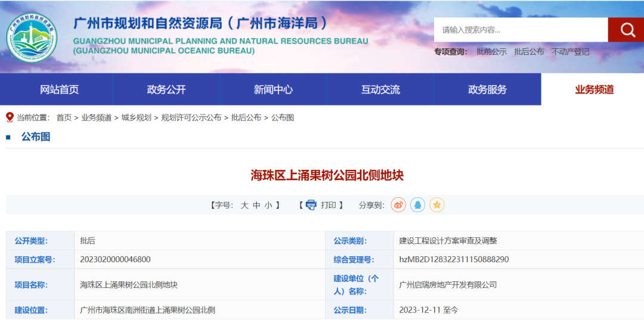The height and width of the screenshot is (329, 644).
Task: Set font size to 大
Action: coord(244,206)
